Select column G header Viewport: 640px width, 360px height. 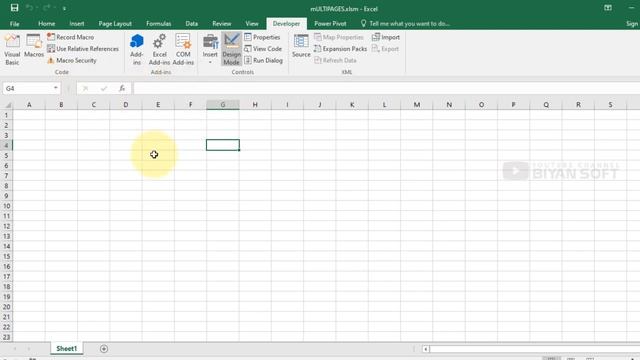(223, 105)
